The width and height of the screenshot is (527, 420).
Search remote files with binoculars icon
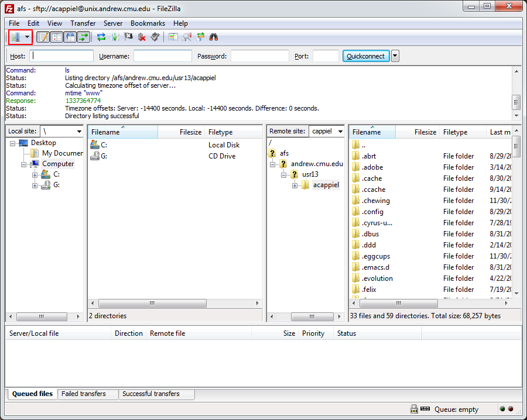(214, 37)
